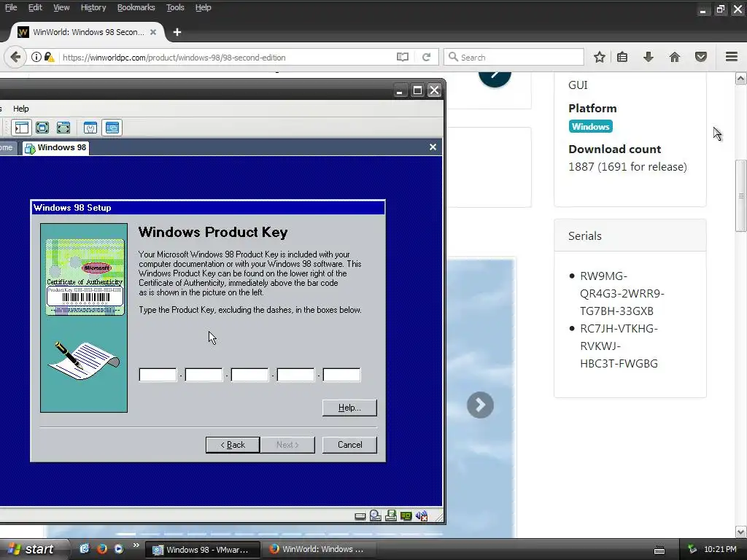Click the Pocket icon in Firefox toolbar

[701, 57]
